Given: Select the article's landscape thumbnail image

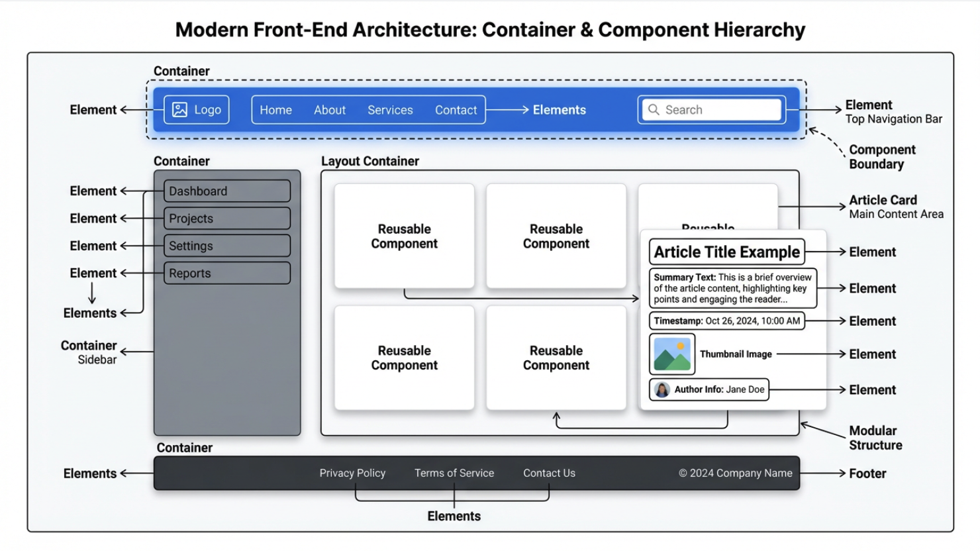Looking at the screenshot, I should (672, 354).
